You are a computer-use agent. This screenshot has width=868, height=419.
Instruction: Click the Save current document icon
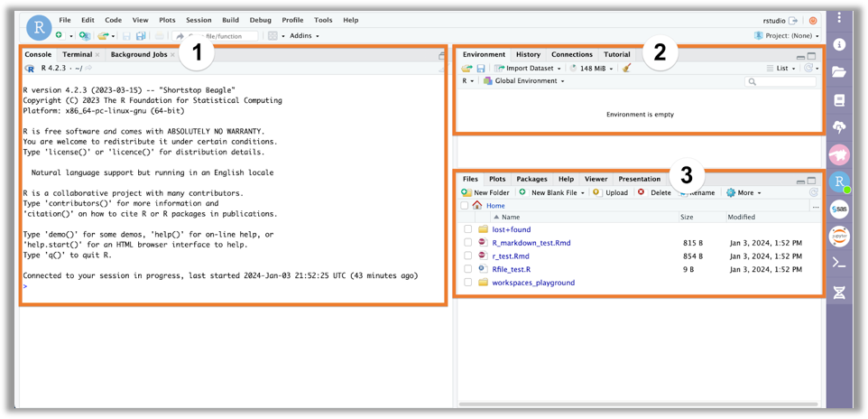(x=126, y=35)
